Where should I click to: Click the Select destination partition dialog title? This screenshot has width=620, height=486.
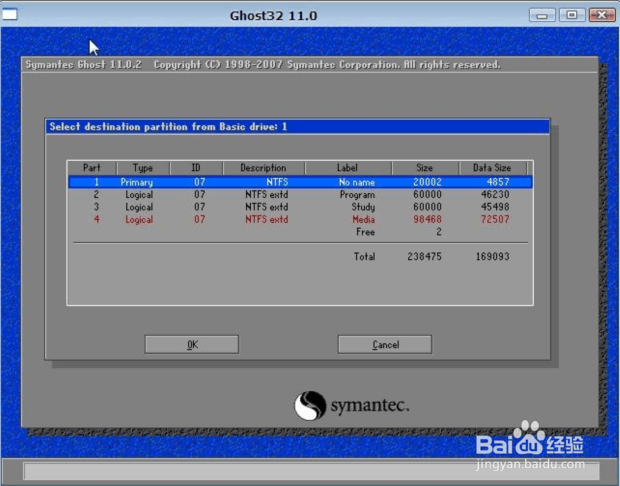(x=168, y=127)
